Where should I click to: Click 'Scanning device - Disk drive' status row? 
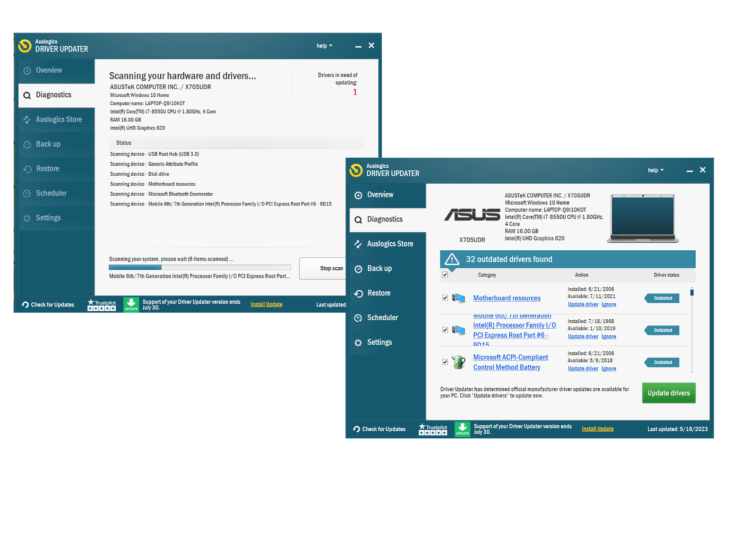[140, 174]
